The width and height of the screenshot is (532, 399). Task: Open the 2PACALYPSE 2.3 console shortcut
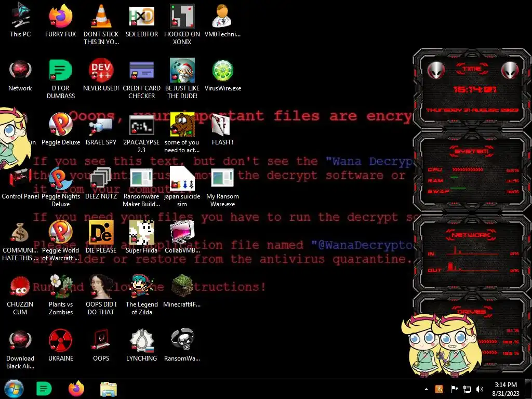click(141, 133)
